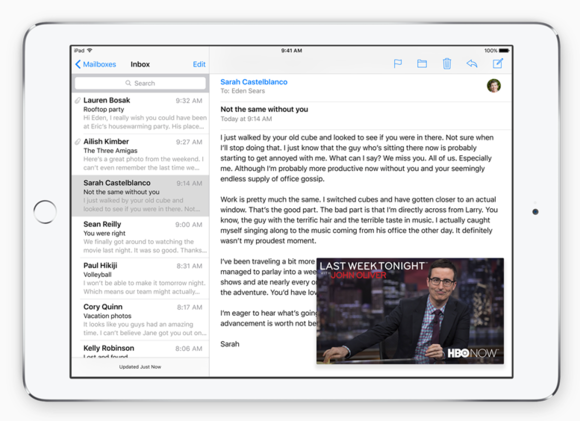Open the move-to-folder icon
Screen dimensions: 580x421
click(422, 64)
